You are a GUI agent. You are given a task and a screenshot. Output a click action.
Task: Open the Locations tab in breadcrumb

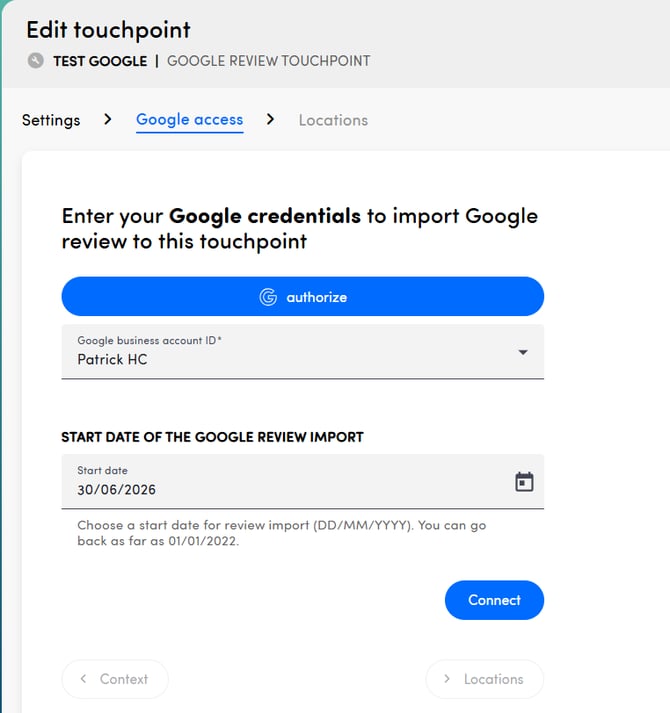pyautogui.click(x=333, y=120)
